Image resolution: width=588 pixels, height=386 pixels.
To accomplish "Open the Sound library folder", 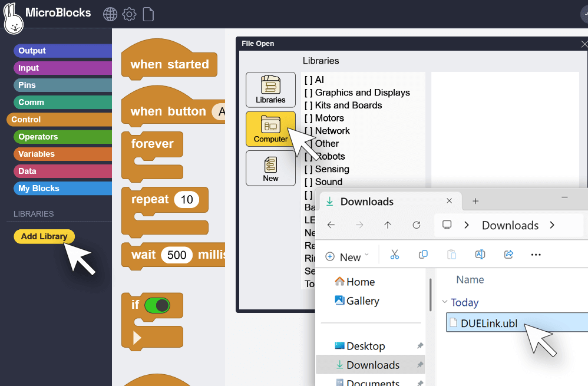I will [323, 182].
